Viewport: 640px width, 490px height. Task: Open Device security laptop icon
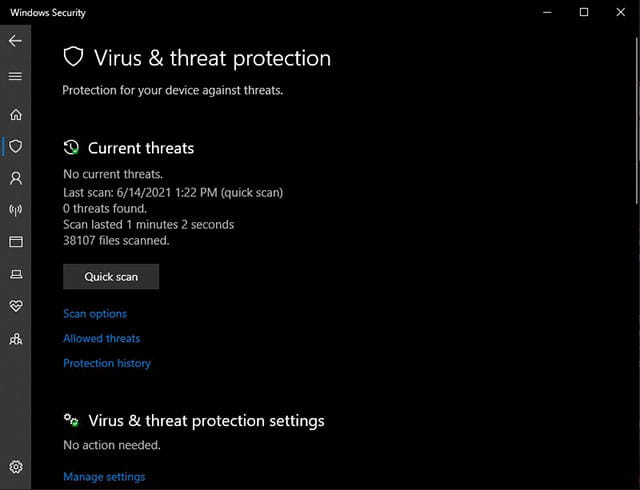click(x=16, y=274)
